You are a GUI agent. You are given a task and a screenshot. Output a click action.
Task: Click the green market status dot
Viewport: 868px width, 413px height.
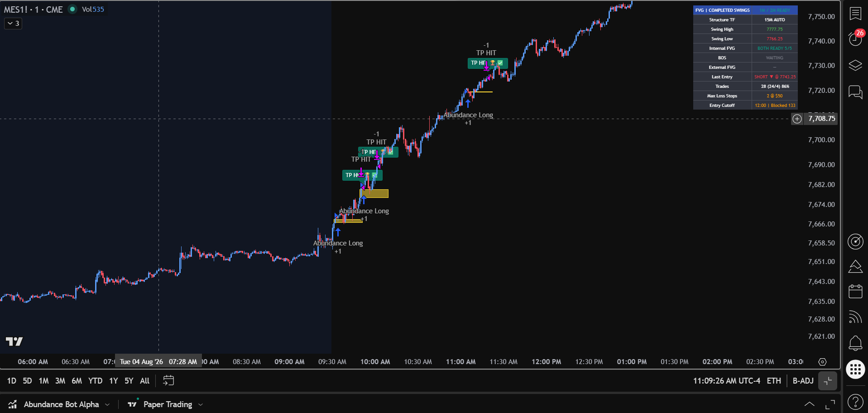[x=72, y=9]
